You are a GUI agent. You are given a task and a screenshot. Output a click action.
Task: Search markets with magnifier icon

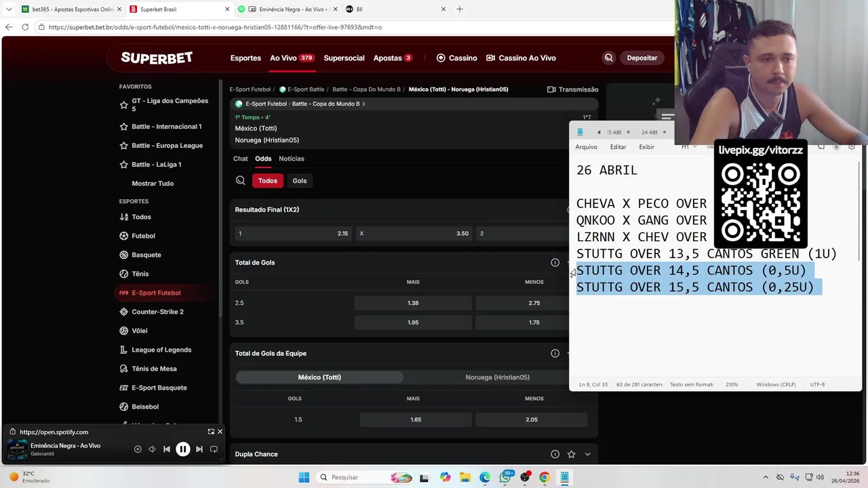tap(241, 181)
